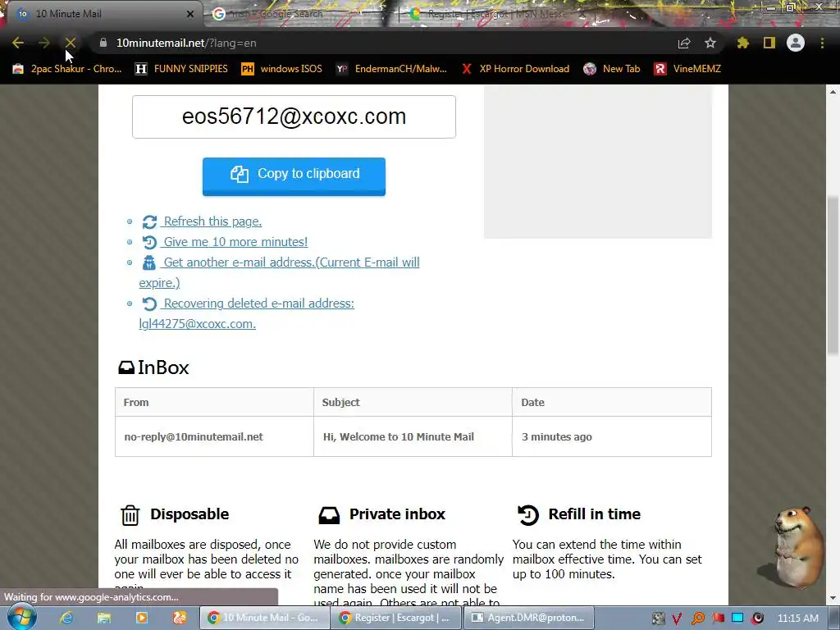Open the New Tab bookmark
840x630 pixels.
pos(612,69)
